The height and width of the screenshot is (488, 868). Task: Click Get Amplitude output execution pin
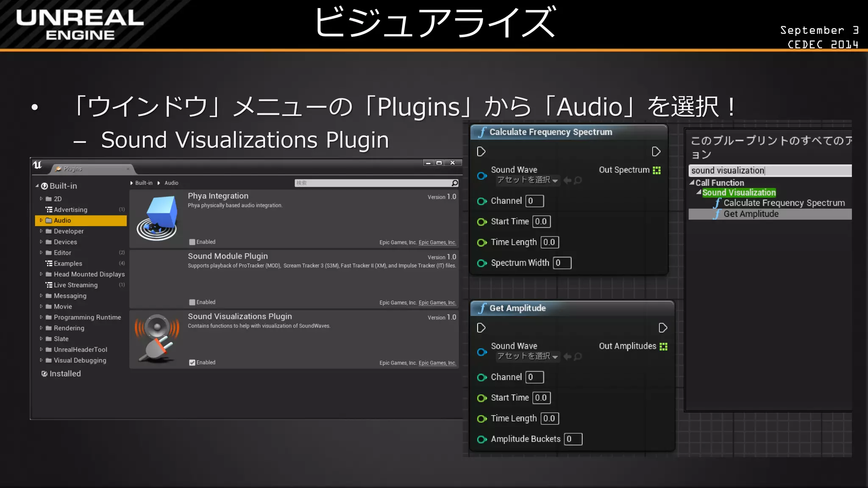click(663, 328)
